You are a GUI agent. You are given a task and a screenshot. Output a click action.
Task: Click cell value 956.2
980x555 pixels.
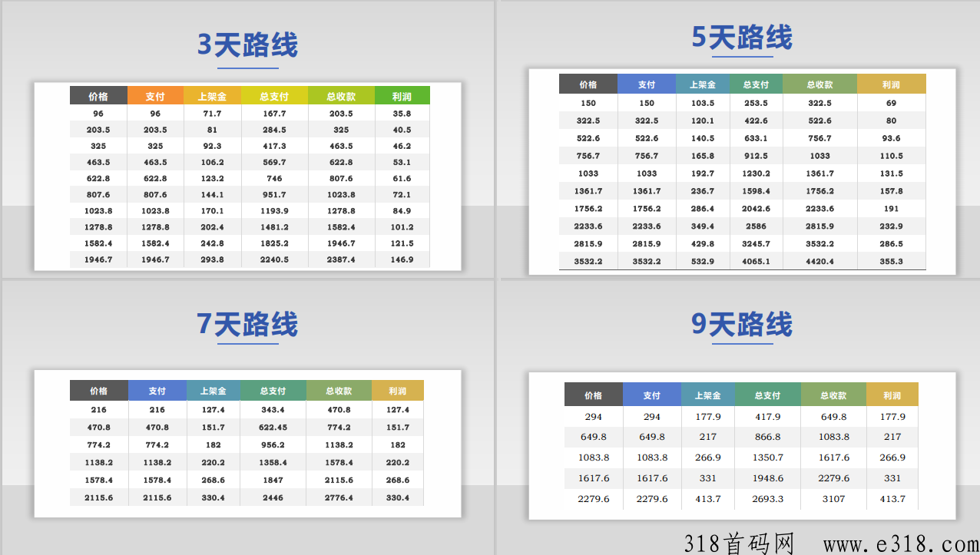(x=273, y=445)
